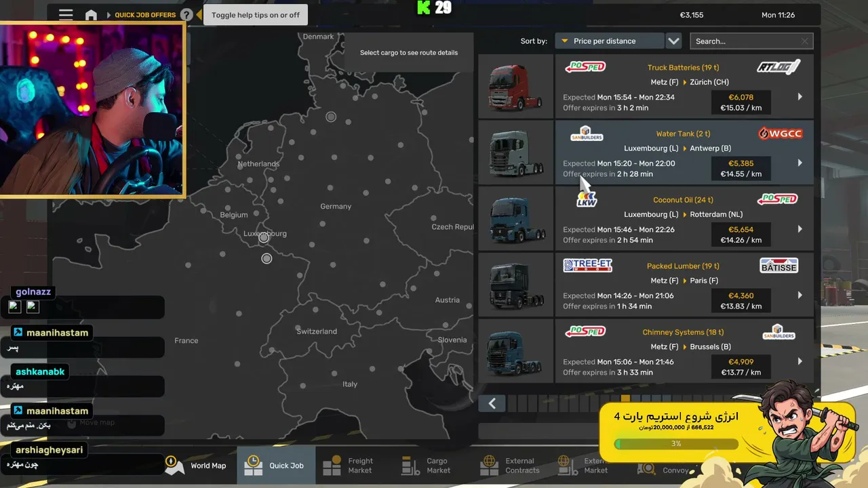Click the Luxembourg city marker on map
The image size is (868, 488).
tap(264, 237)
